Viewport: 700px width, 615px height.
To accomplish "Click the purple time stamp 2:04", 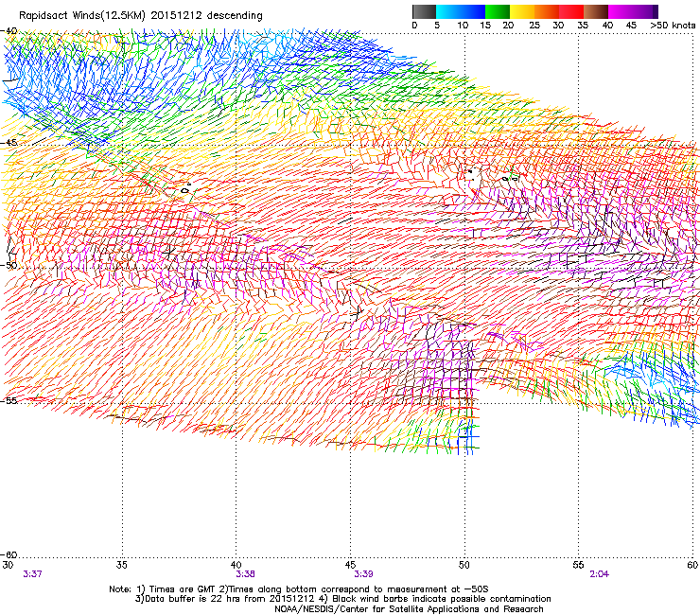I will pos(600,574).
